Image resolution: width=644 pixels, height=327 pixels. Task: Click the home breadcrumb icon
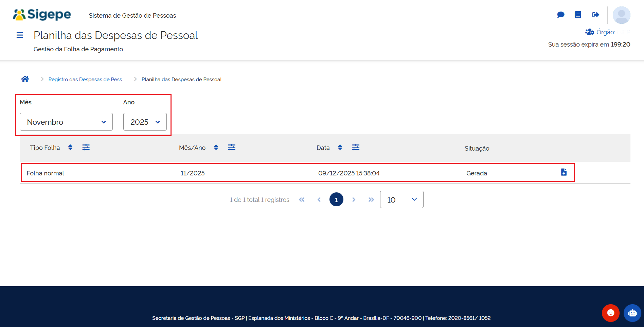tap(25, 79)
